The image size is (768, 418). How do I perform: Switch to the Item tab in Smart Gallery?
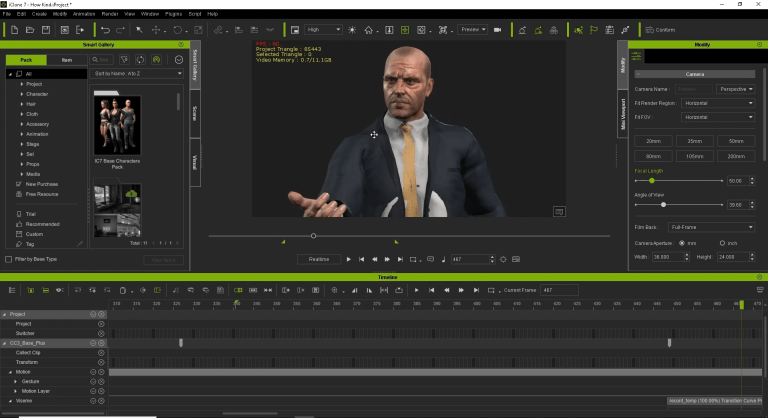coord(67,60)
